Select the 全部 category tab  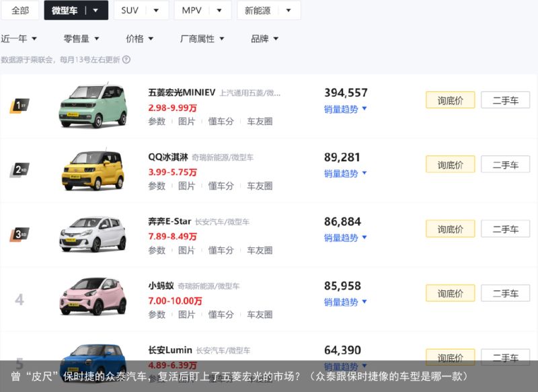20,10
